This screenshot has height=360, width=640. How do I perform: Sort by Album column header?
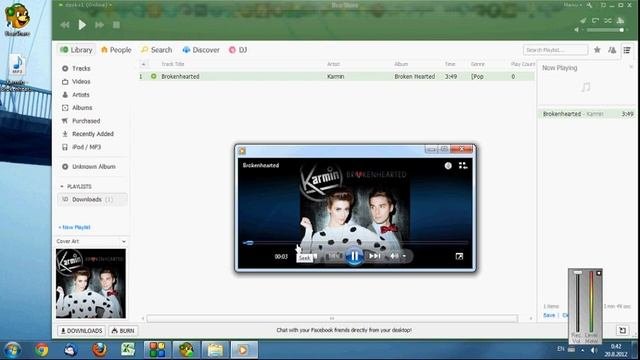401,64
